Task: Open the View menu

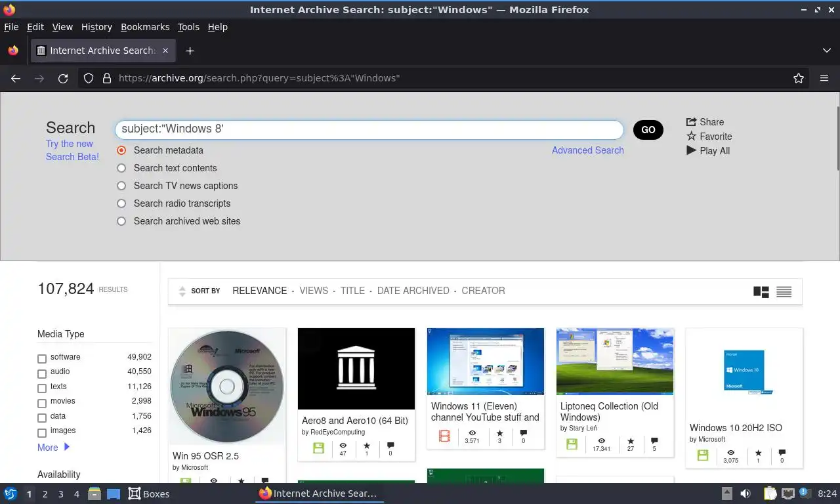Action: coord(62,27)
